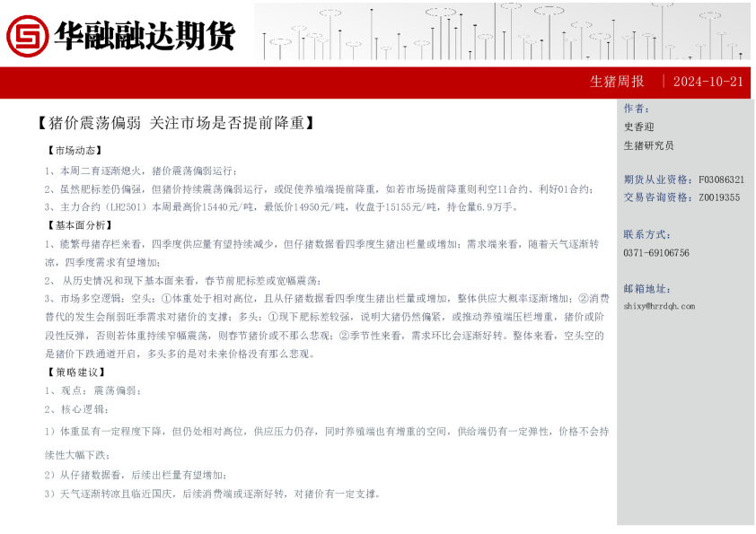Open the shixy@hrrdqh.com email link
The image size is (756, 534).
point(659,306)
